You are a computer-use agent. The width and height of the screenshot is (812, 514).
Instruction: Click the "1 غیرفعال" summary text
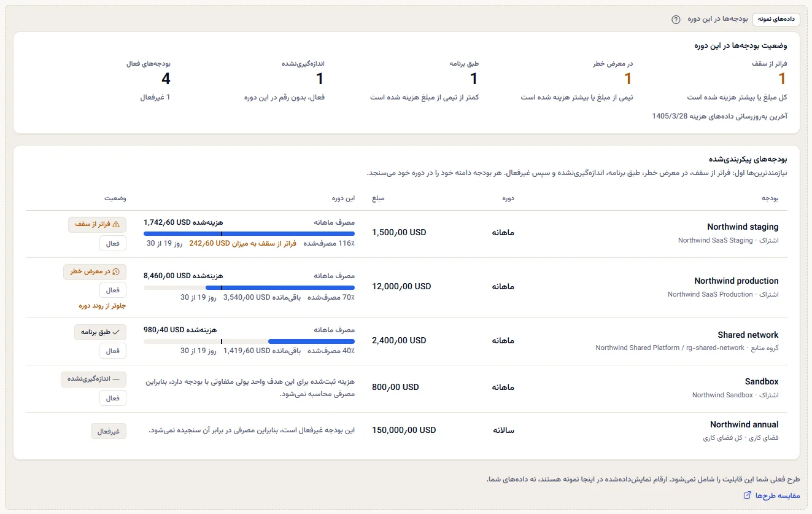click(155, 97)
